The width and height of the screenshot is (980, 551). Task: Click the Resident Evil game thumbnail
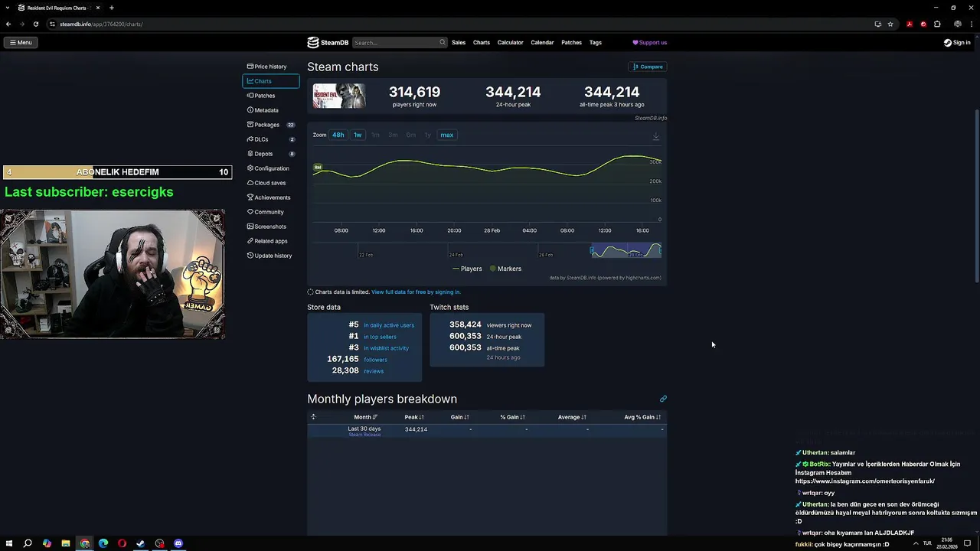339,96
